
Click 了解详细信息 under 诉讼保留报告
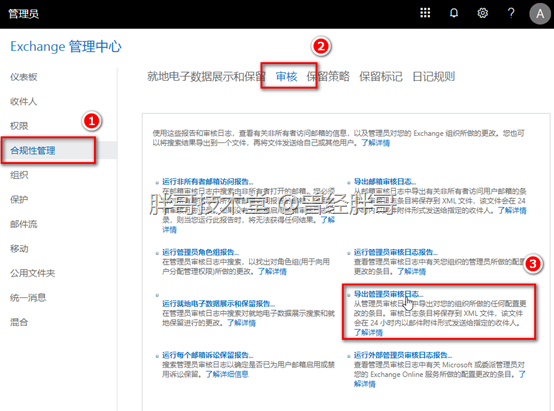tap(227, 374)
